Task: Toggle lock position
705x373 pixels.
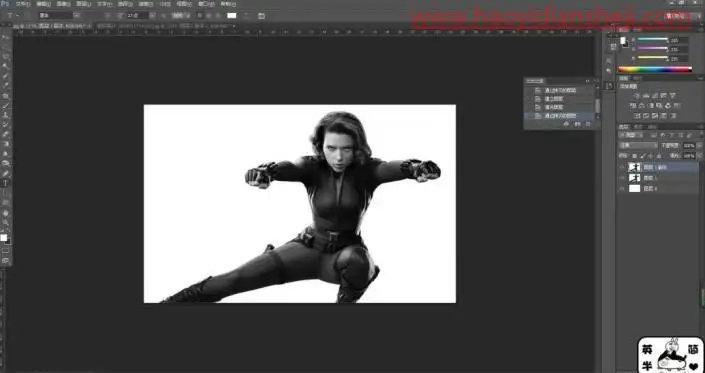Action: tap(651, 156)
